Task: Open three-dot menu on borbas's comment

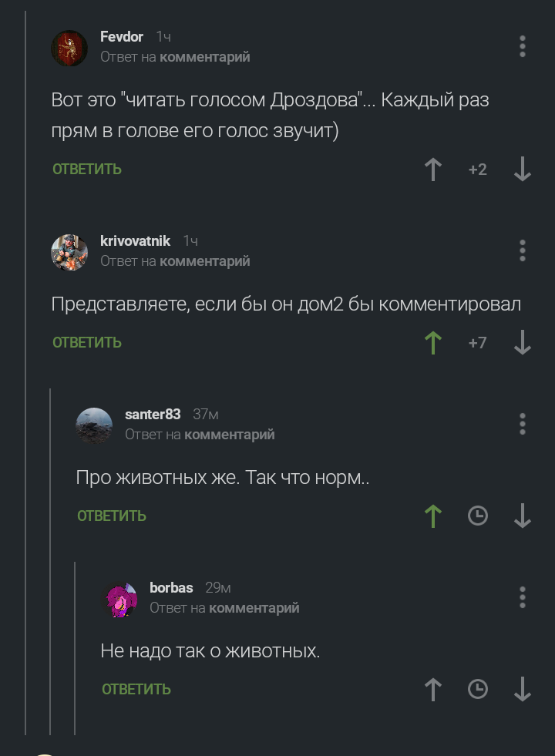Action: (522, 598)
